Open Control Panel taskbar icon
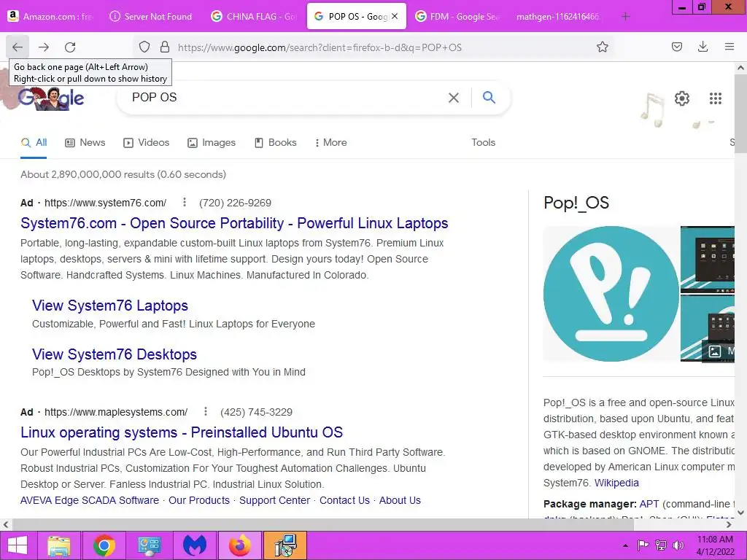The image size is (747, 560). pos(149,545)
